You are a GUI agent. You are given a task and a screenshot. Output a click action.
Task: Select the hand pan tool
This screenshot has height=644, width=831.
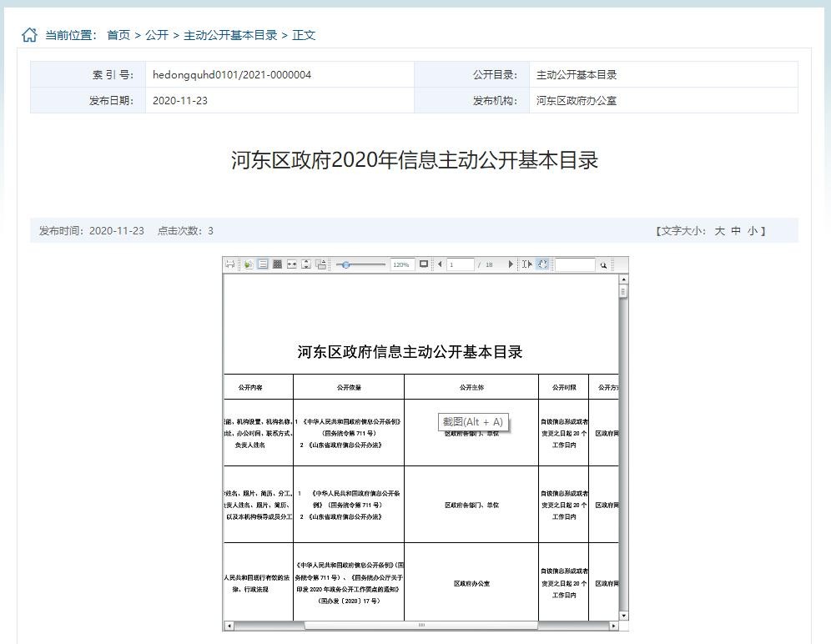542,264
